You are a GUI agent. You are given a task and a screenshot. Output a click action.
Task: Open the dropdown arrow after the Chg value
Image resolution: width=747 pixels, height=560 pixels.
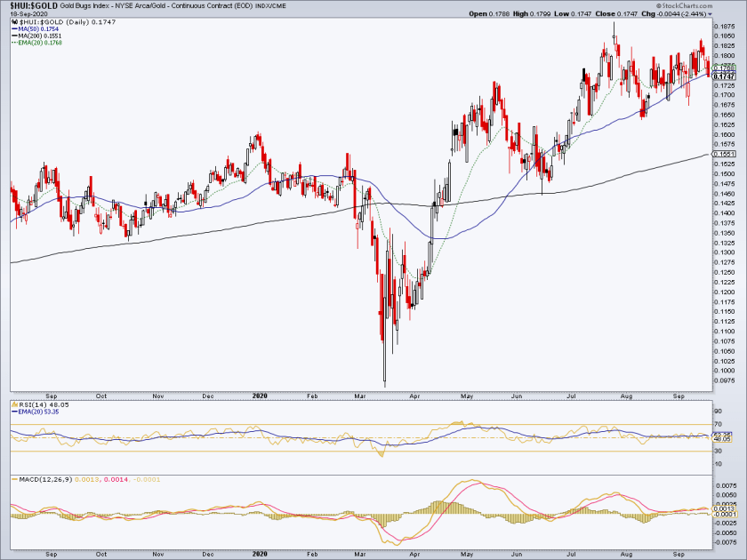click(x=711, y=14)
